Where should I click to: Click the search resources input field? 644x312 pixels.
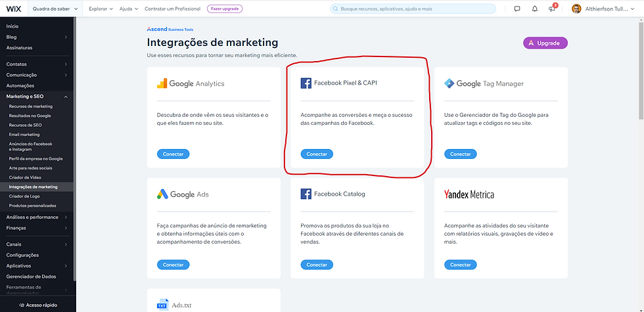413,9
